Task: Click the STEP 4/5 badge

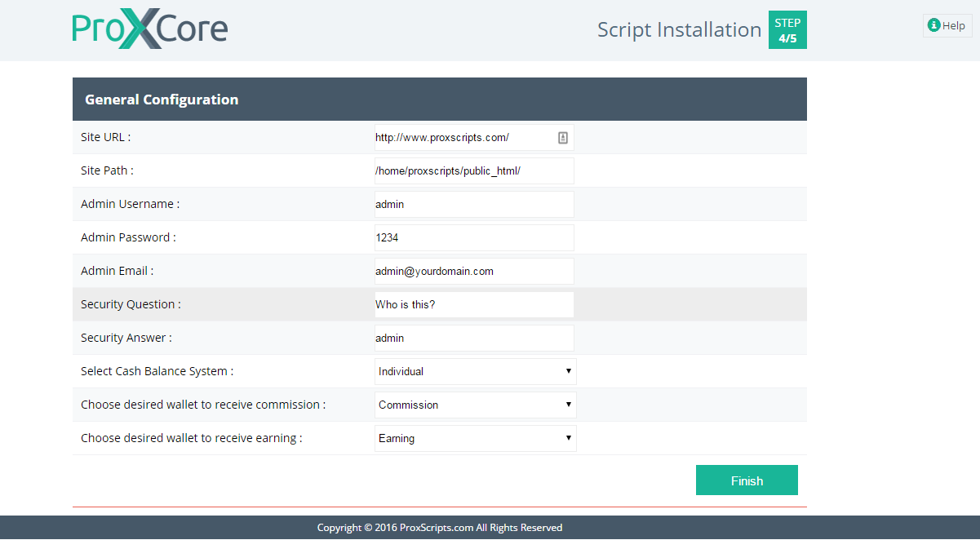Action: pyautogui.click(x=787, y=30)
